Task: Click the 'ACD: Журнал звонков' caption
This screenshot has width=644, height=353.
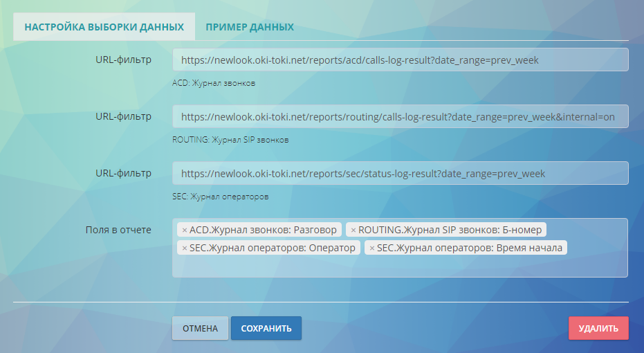Action: tap(214, 83)
